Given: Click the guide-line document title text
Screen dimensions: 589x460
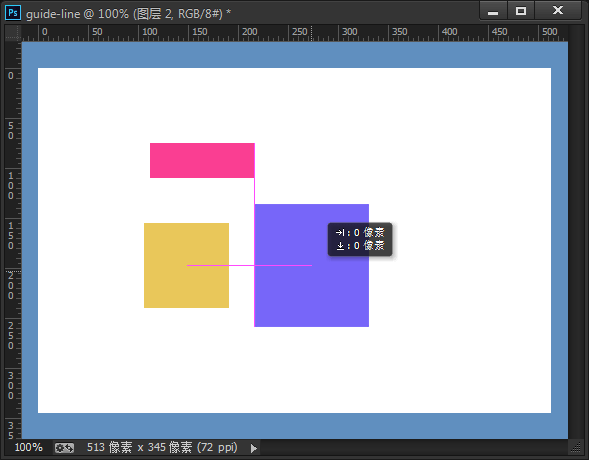Looking at the screenshot, I should coord(53,14).
